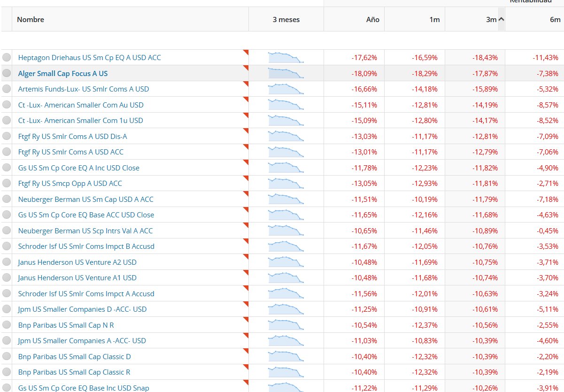This screenshot has width=564, height=392.
Task: Toggle the selector circle for Alger Small Cap Focus
Action: [x=7, y=73]
